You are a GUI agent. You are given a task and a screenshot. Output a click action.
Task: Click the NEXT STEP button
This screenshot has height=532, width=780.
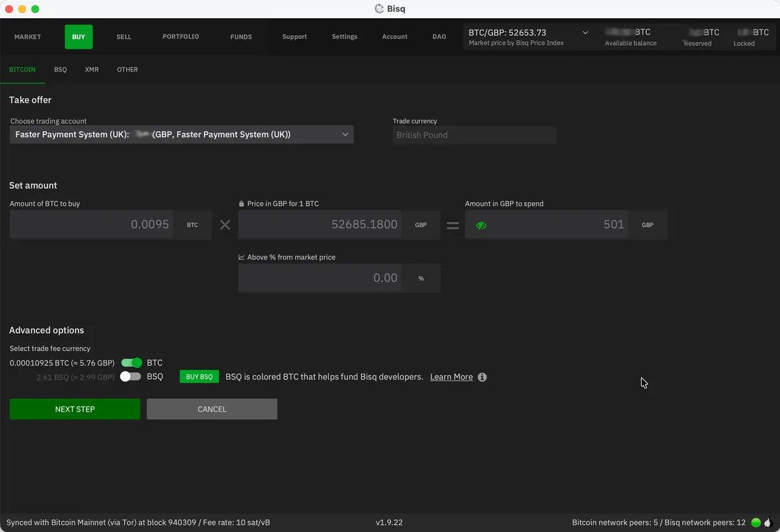pyautogui.click(x=74, y=409)
